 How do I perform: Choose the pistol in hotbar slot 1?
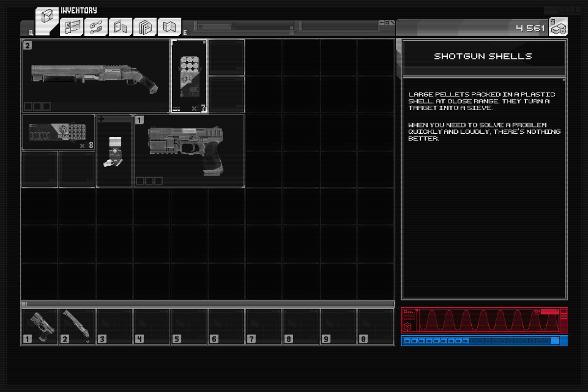point(40,326)
